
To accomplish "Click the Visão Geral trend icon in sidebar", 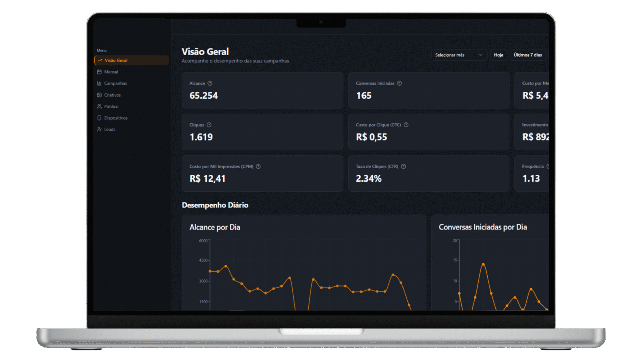I will pyautogui.click(x=100, y=60).
